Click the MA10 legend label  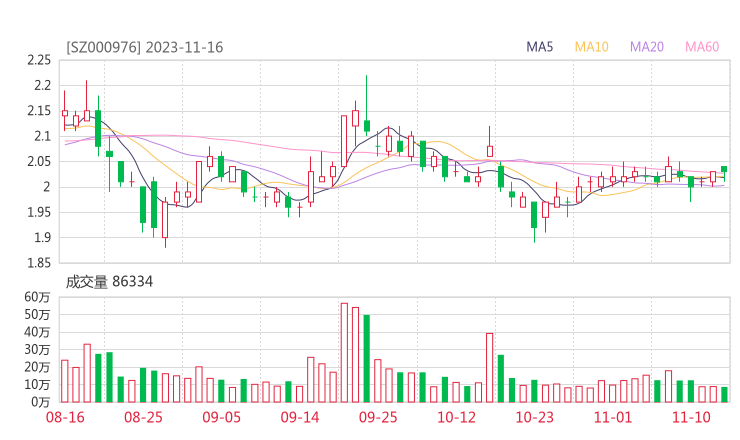[x=591, y=47]
